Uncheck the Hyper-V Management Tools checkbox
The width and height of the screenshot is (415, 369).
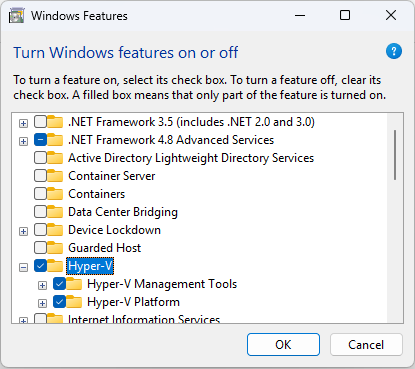(x=59, y=284)
